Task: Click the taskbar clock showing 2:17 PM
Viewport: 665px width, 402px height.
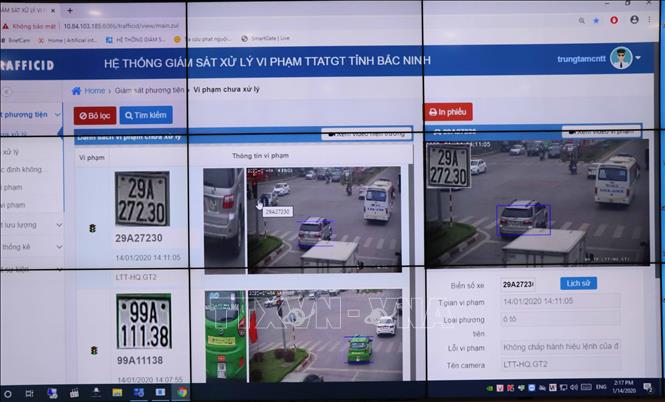Action: (624, 386)
